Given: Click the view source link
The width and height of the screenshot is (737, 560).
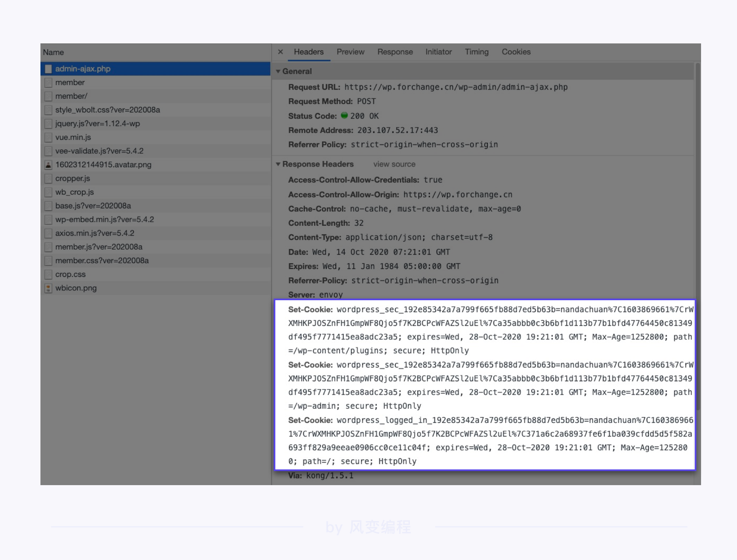Looking at the screenshot, I should [x=394, y=164].
